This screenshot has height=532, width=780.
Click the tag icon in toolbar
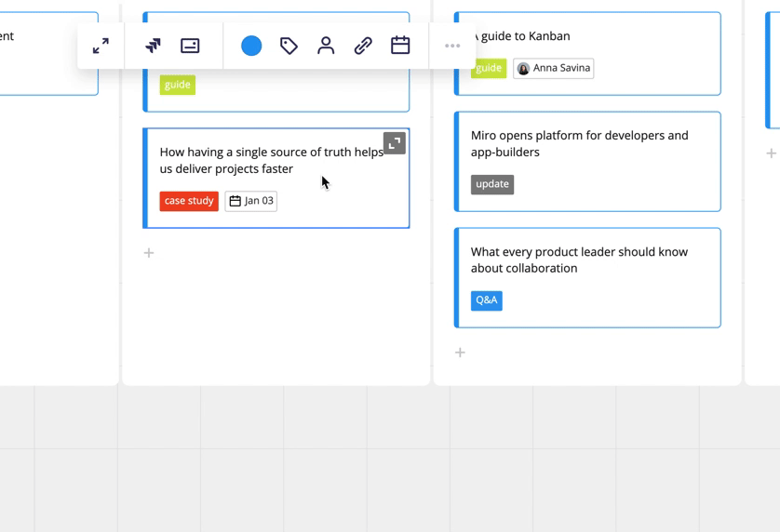pos(289,46)
